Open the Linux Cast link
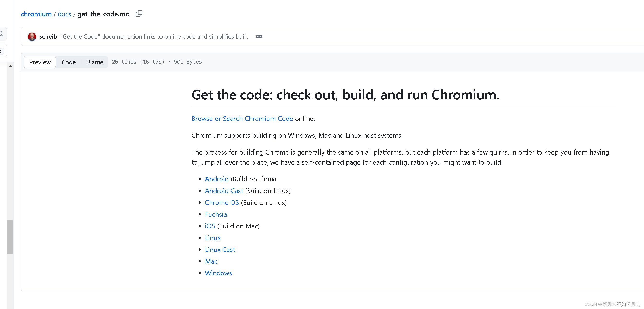644x309 pixels. [x=220, y=250]
